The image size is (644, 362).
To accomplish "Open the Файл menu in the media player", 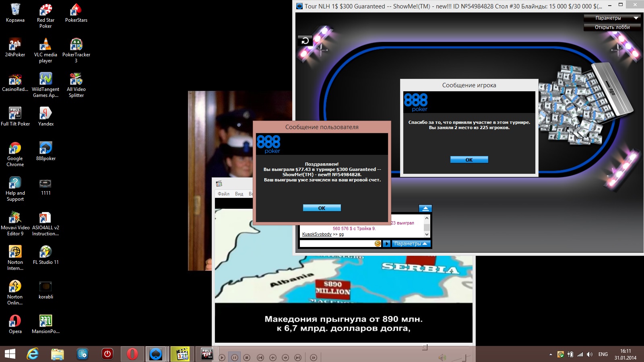I will click(x=223, y=194).
